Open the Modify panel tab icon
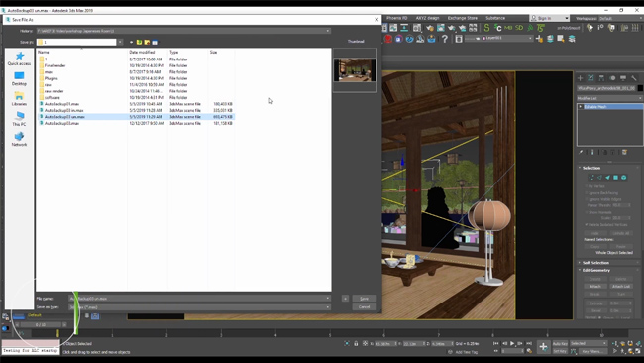 pos(590,78)
